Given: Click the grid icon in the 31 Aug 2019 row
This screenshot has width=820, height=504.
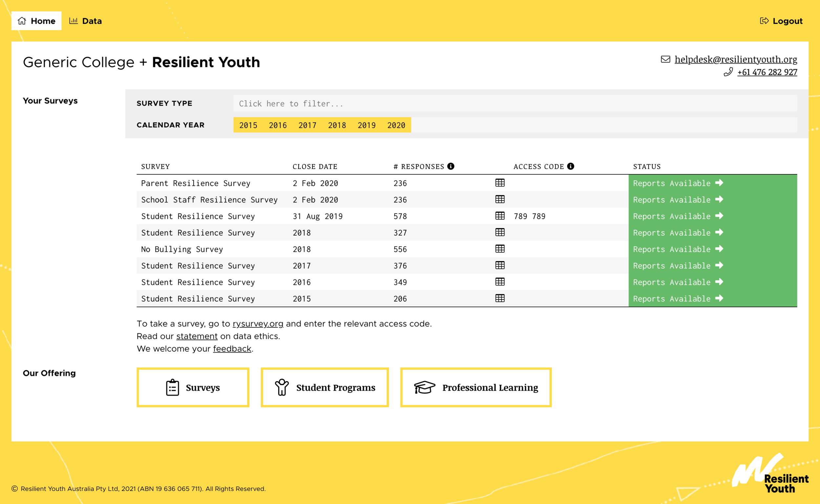Looking at the screenshot, I should tap(500, 216).
